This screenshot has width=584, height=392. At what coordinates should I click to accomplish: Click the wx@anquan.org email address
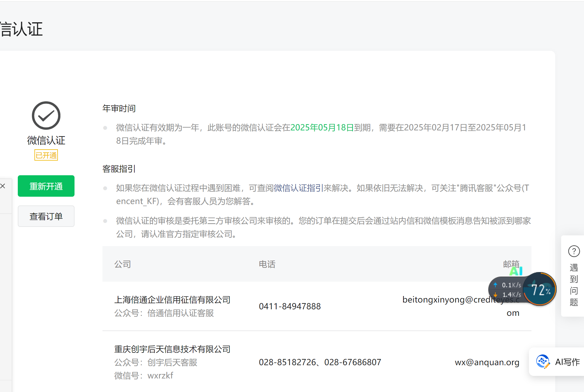click(487, 362)
